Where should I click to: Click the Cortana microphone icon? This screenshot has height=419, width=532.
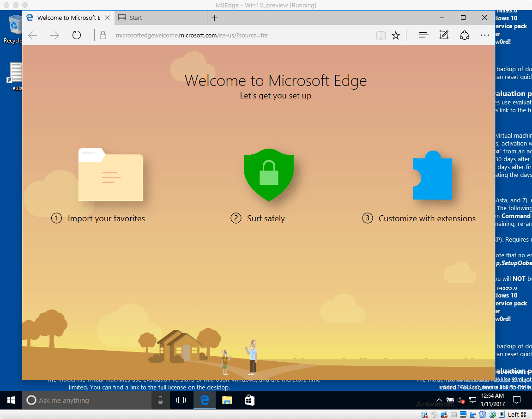tap(161, 401)
